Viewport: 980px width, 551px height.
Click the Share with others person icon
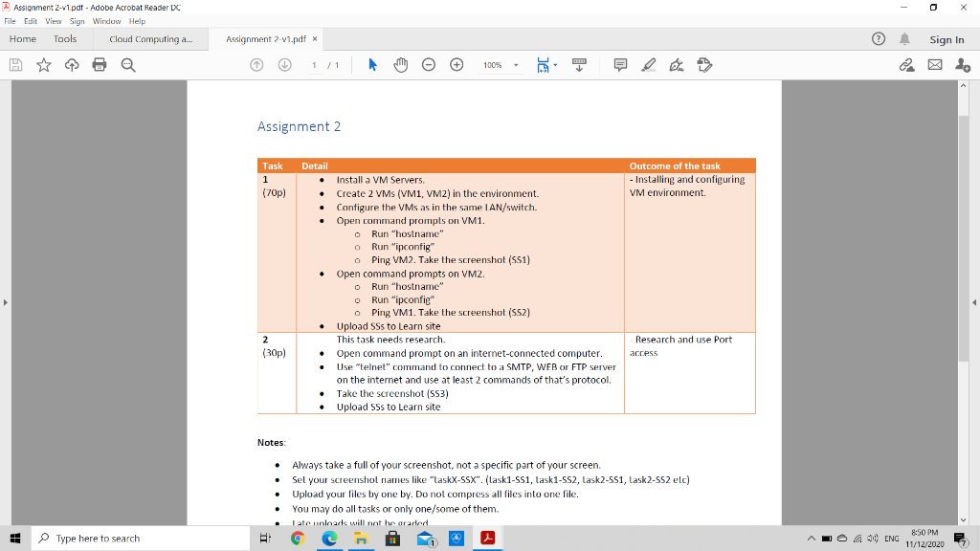point(963,65)
